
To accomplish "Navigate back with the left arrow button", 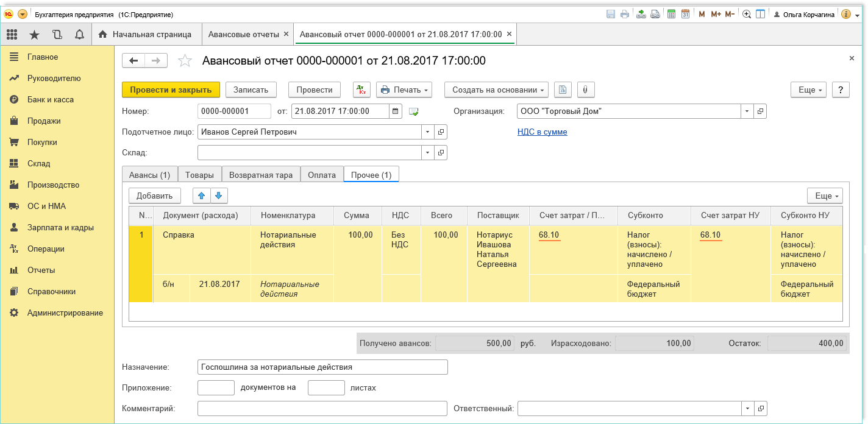I will (133, 60).
